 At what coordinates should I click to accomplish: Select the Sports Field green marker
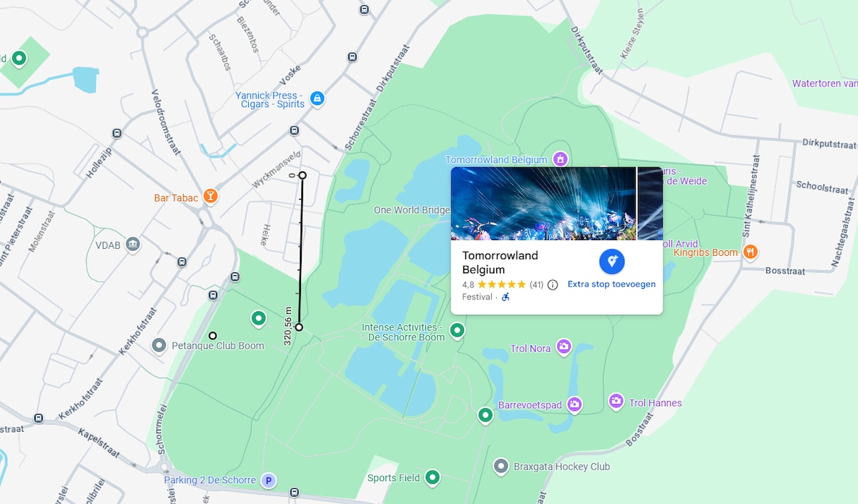point(432,477)
